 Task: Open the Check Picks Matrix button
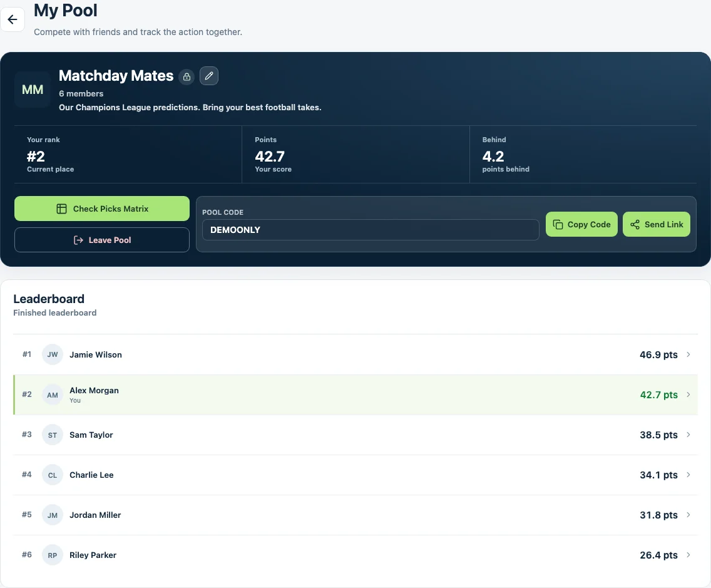pos(102,209)
